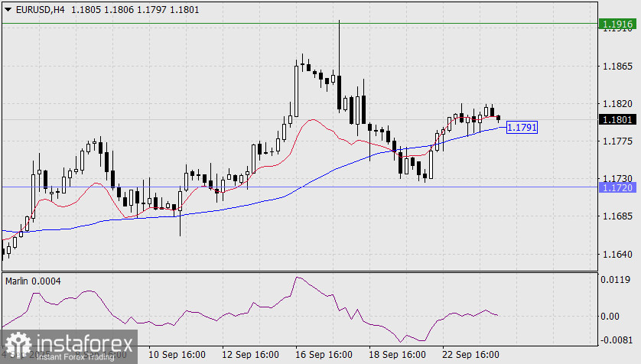Select the 1.1720 horizontal level label

pyautogui.click(x=617, y=187)
